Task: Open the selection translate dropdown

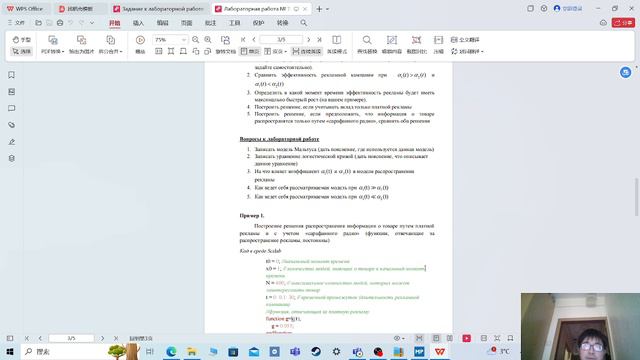Action: pos(467,51)
